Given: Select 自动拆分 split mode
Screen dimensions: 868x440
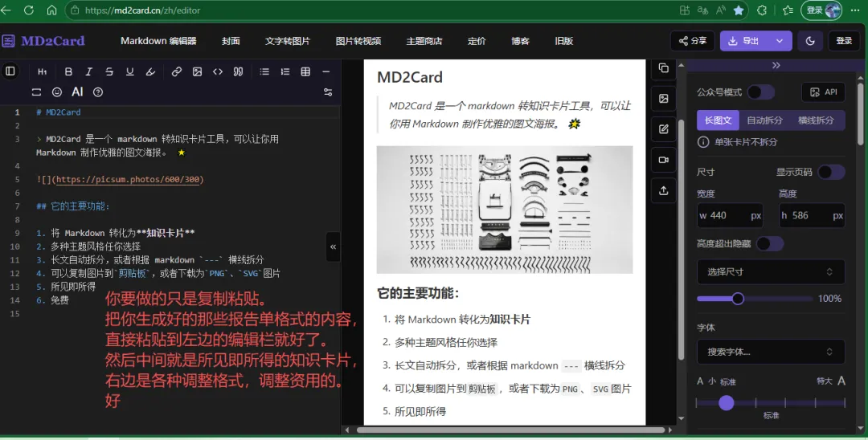Looking at the screenshot, I should [x=764, y=120].
